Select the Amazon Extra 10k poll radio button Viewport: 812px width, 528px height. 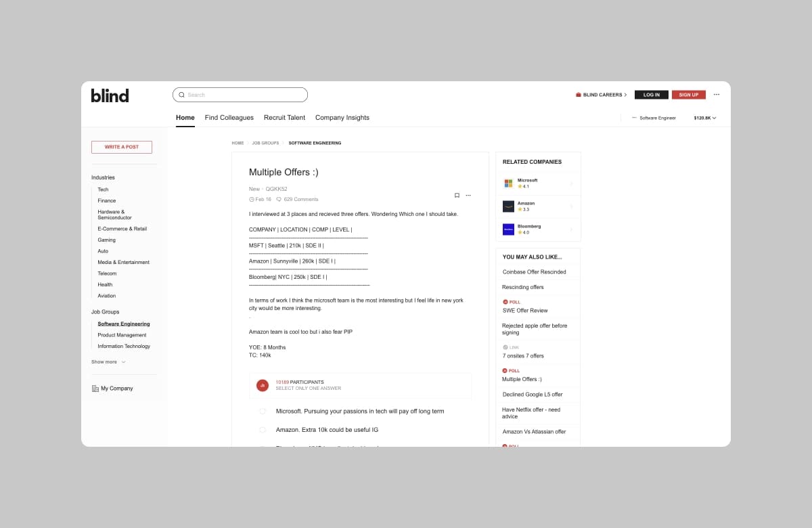pyautogui.click(x=263, y=430)
